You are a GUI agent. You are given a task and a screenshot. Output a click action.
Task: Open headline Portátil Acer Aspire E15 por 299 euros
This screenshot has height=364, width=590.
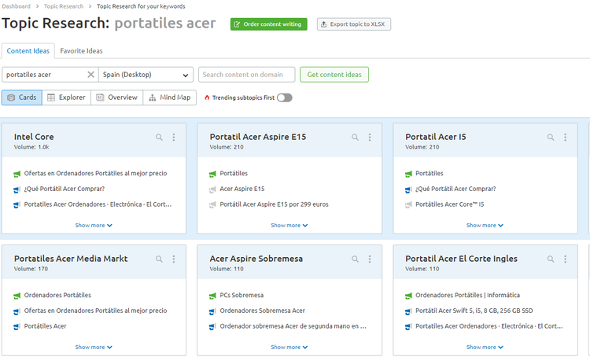(x=274, y=204)
